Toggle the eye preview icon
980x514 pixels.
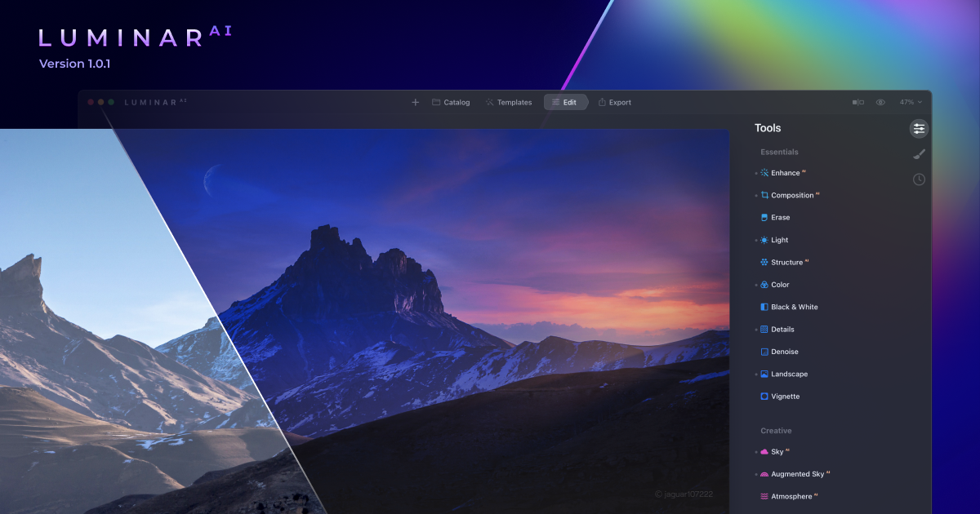[880, 102]
